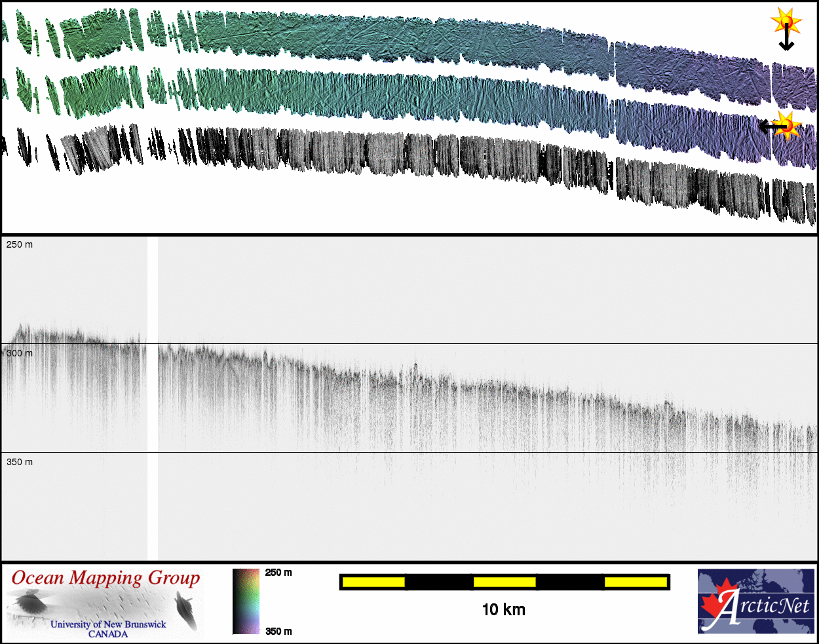Click the 10 km scale bar label

click(x=503, y=610)
